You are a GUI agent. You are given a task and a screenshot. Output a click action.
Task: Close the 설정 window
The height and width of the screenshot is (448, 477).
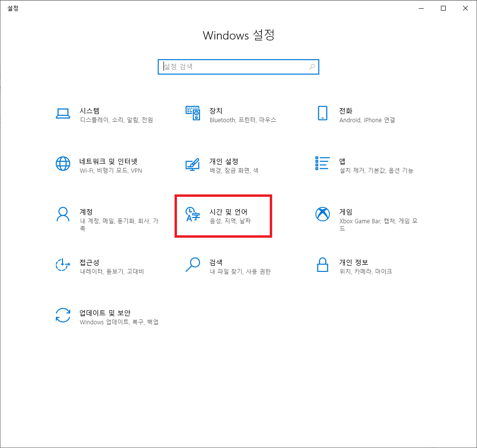(x=465, y=8)
